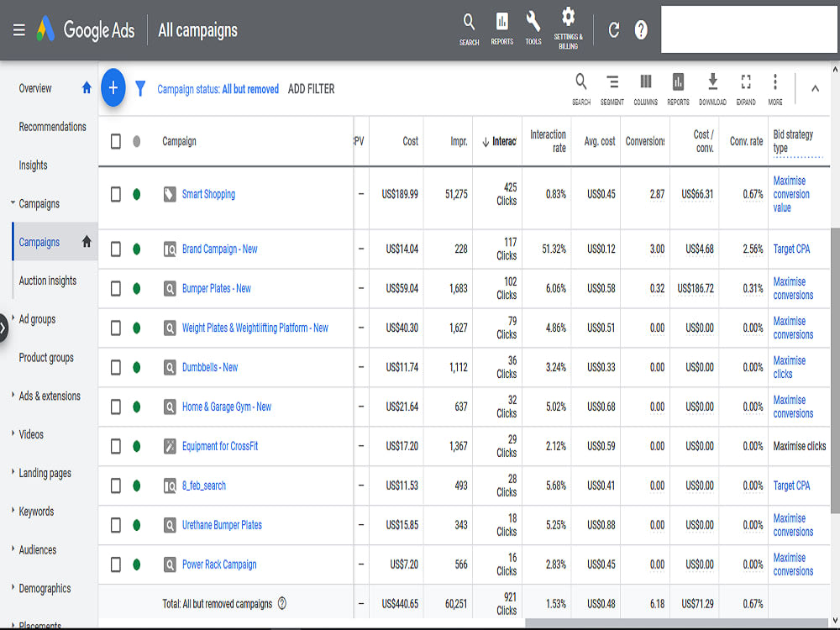Viewport: 840px width, 630px height.
Task: Open the Tools wrench menu
Action: tap(533, 29)
